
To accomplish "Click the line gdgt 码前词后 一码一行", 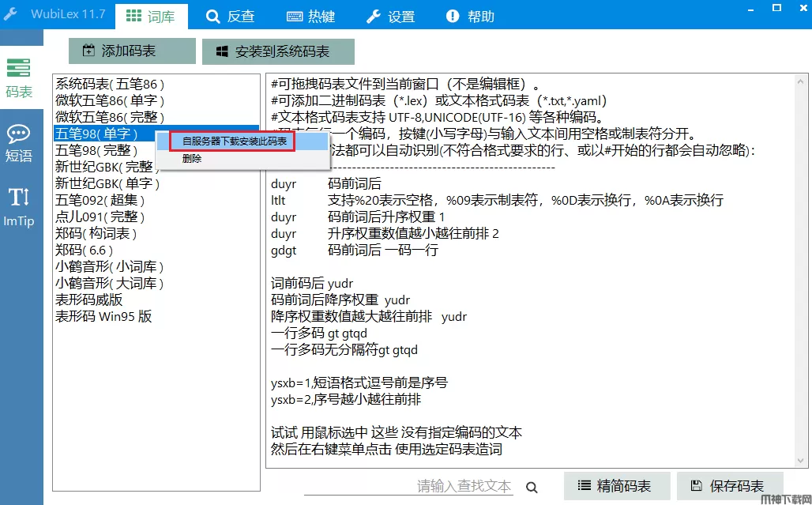I will click(355, 251).
